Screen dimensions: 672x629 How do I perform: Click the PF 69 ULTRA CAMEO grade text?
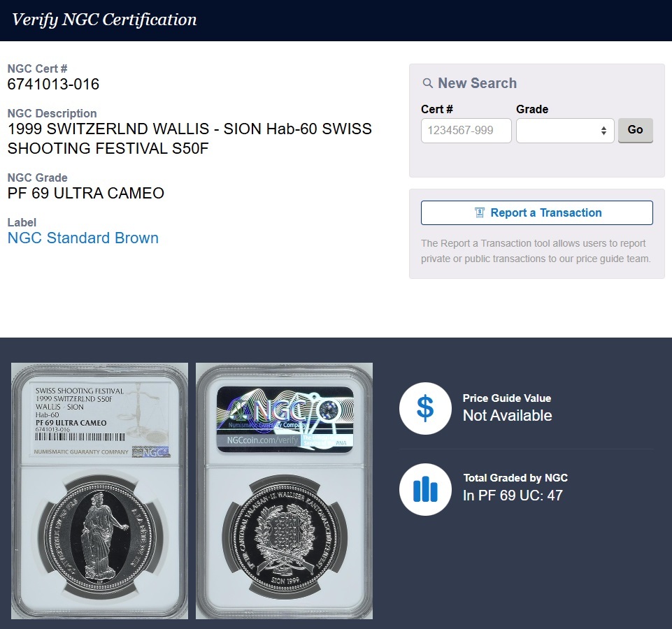click(x=86, y=193)
